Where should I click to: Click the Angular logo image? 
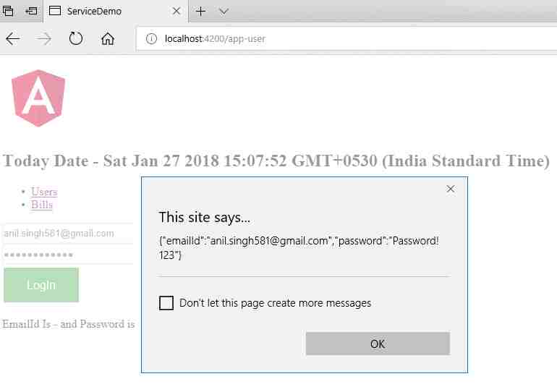pos(38,98)
